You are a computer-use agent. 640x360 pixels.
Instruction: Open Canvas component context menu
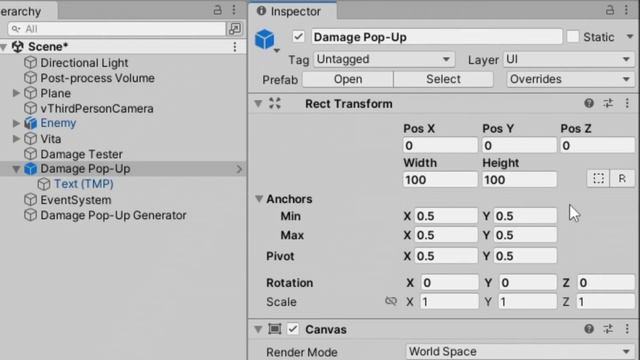click(627, 329)
